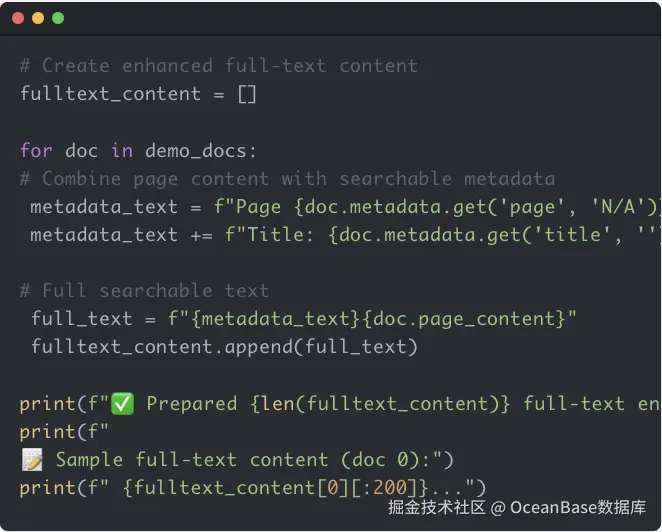Viewport: 662px width, 532px height.
Task: Click the f"Title: string literal
Action: coord(270,235)
